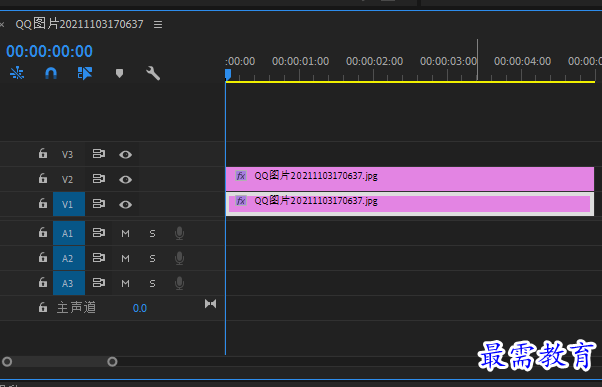Toggle the Linked Selection icon
This screenshot has height=387, width=602.
click(x=85, y=73)
